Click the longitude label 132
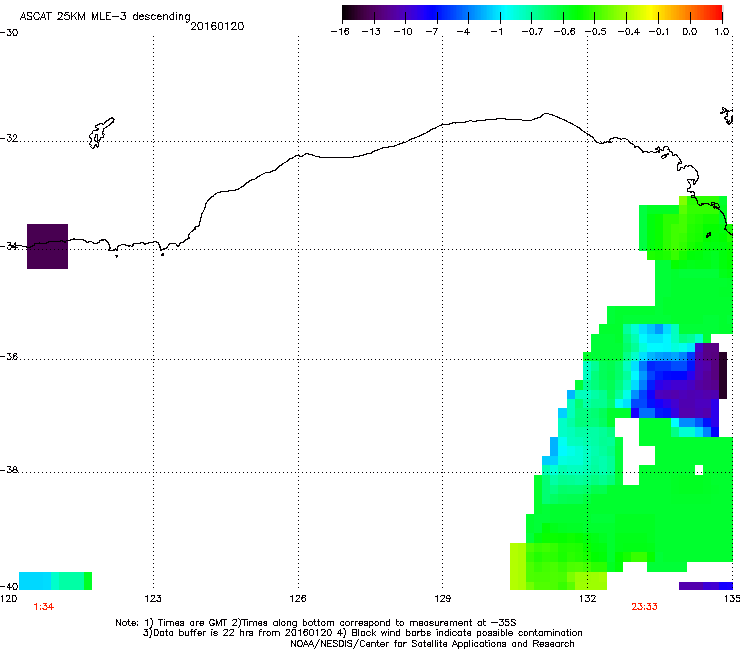 (588, 599)
